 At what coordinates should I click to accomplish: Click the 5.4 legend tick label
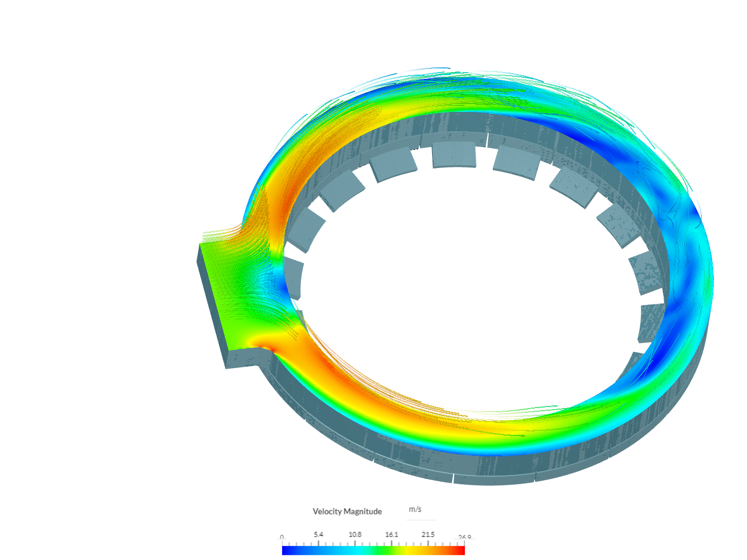click(x=319, y=534)
